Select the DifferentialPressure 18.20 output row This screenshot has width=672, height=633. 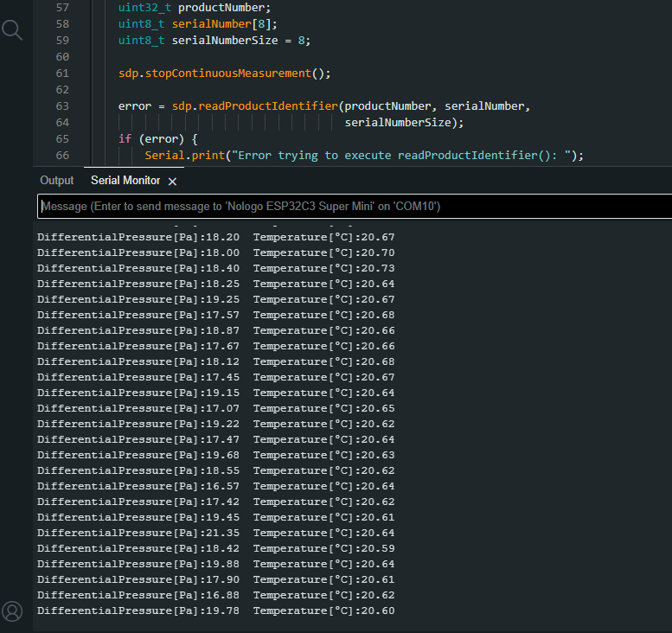click(215, 237)
